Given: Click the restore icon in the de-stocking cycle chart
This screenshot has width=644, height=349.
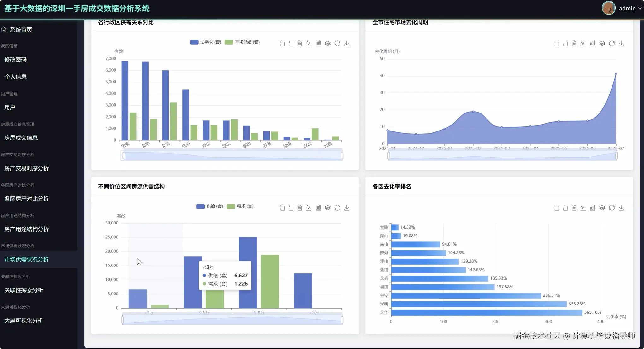Looking at the screenshot, I should point(612,44).
